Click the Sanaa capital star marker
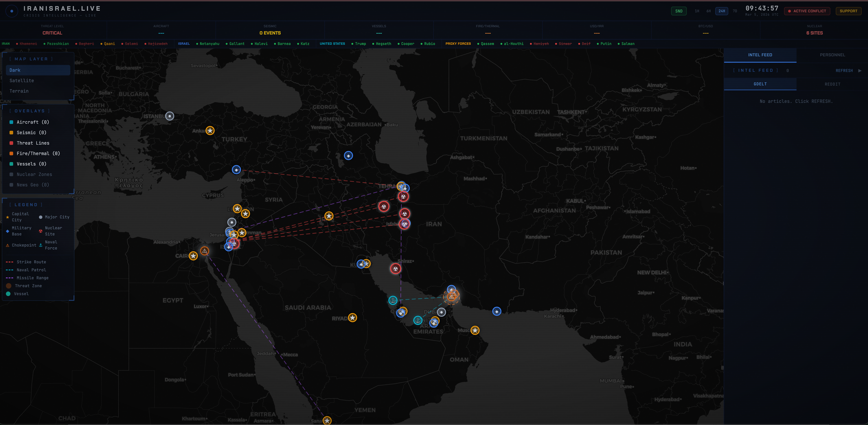Screen dimensions: 868x425 pos(327,421)
